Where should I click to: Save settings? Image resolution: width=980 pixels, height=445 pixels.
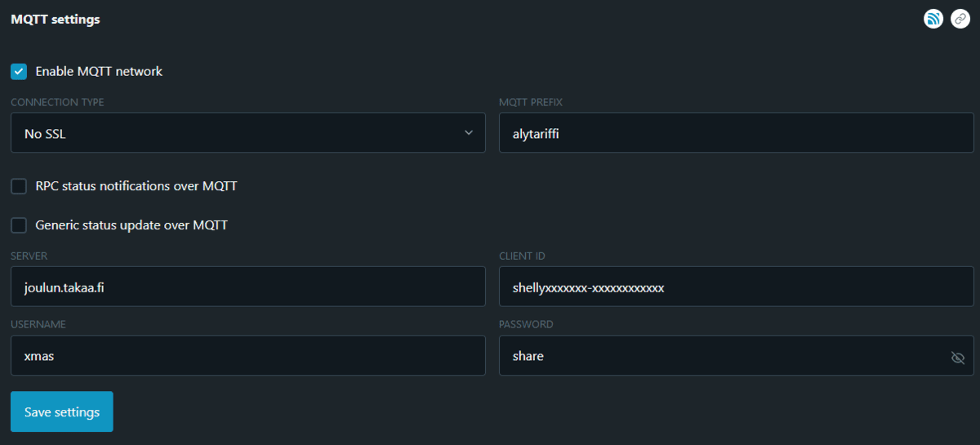[x=62, y=412]
